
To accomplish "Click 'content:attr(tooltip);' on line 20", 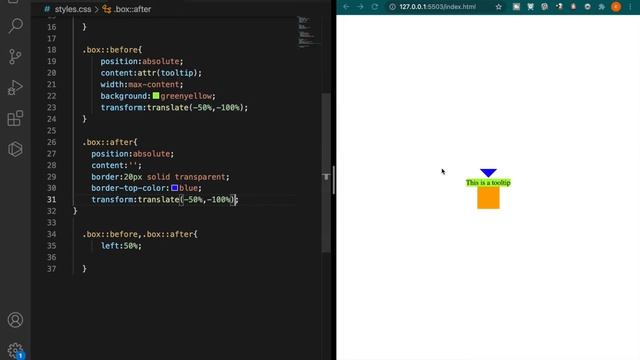I will point(151,73).
